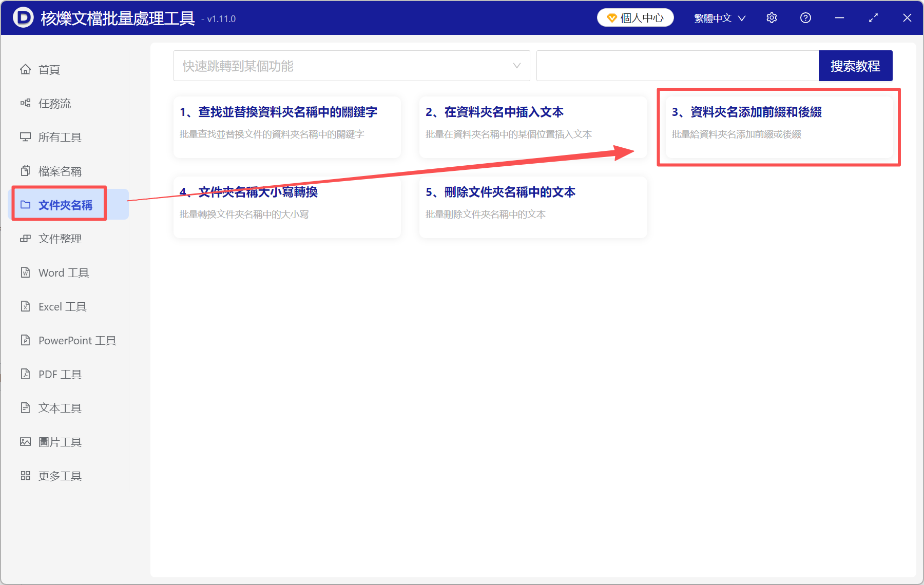Open the PowerPoint 工具 category
924x585 pixels.
(69, 340)
